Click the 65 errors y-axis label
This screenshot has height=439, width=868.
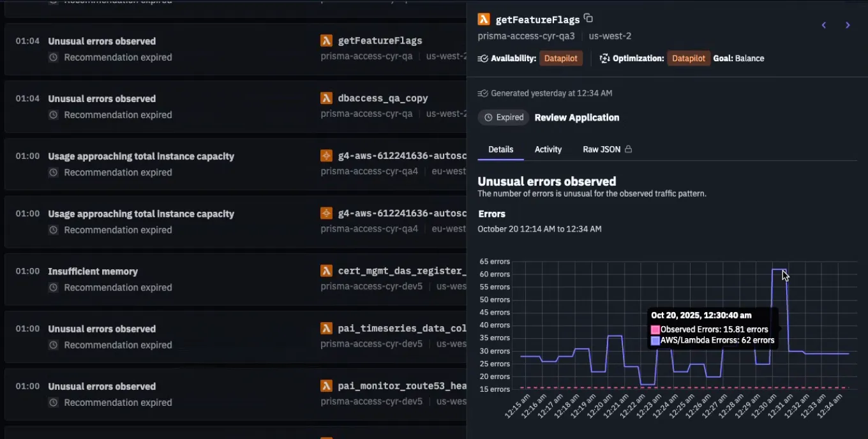(x=494, y=262)
